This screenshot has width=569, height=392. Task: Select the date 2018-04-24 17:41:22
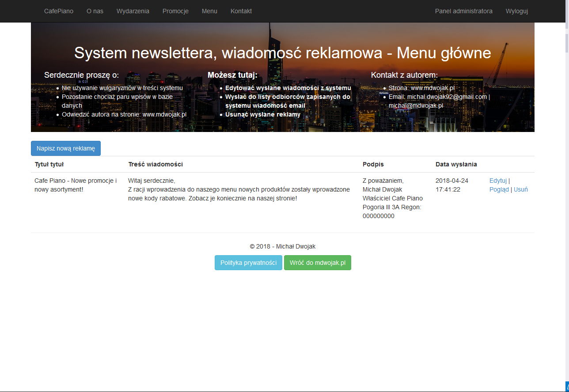452,185
